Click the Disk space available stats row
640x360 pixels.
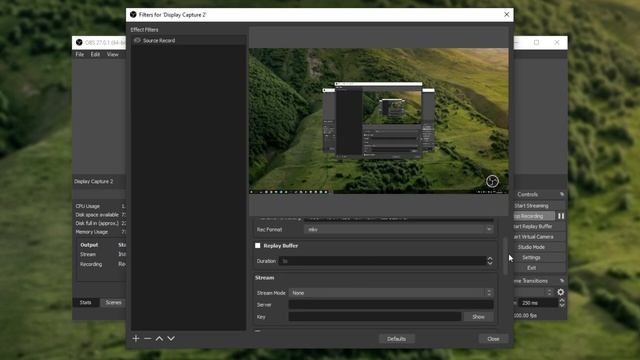tap(100, 215)
